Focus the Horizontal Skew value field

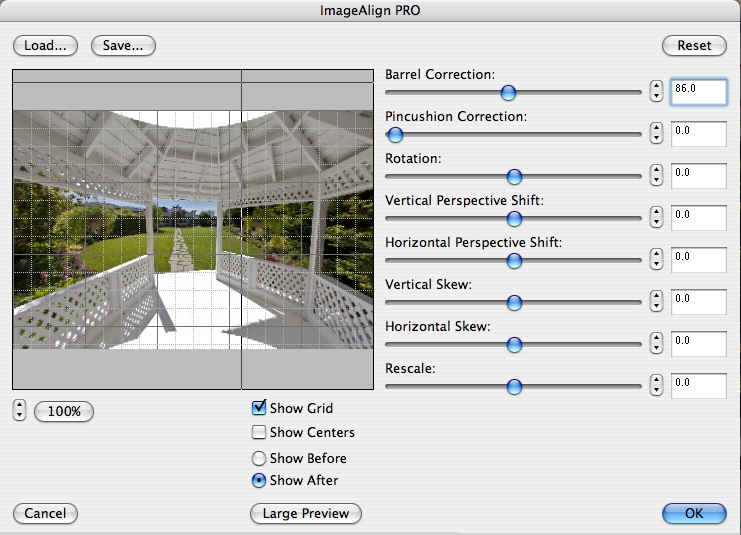pyautogui.click(x=699, y=344)
